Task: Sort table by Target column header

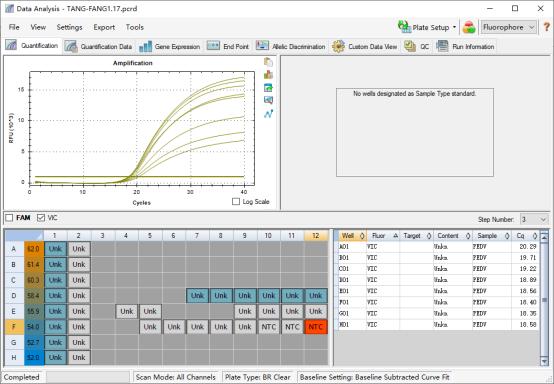Action: click(x=416, y=236)
